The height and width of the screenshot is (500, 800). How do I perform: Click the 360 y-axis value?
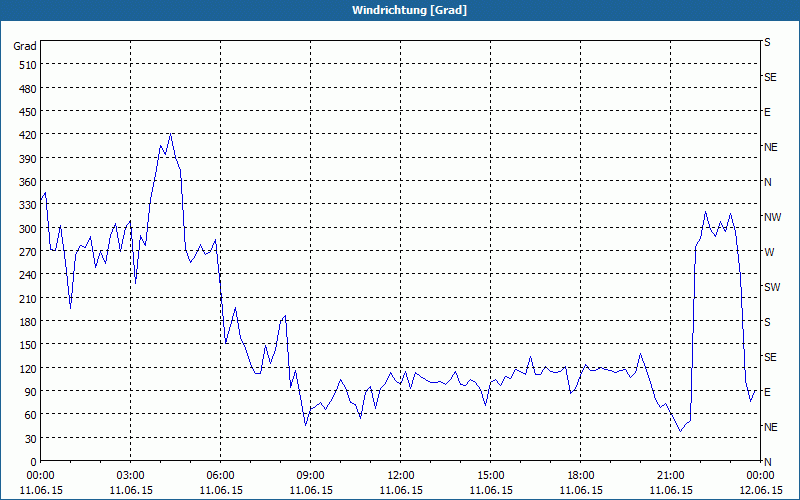point(28,182)
